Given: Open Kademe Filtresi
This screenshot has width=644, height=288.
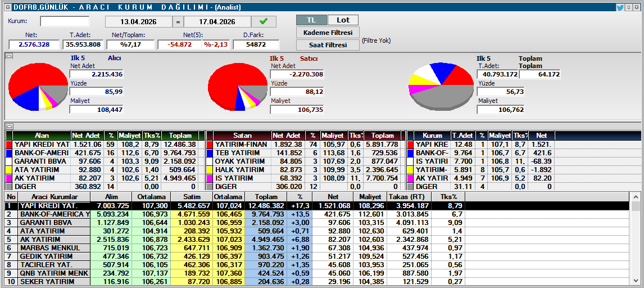Looking at the screenshot, I should click(x=328, y=33).
